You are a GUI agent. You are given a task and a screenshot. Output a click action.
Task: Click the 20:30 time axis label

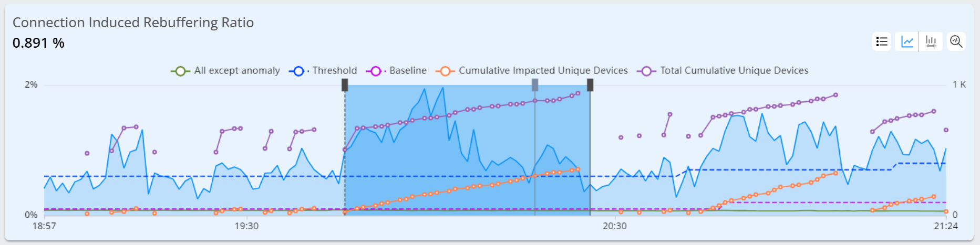[614, 226]
